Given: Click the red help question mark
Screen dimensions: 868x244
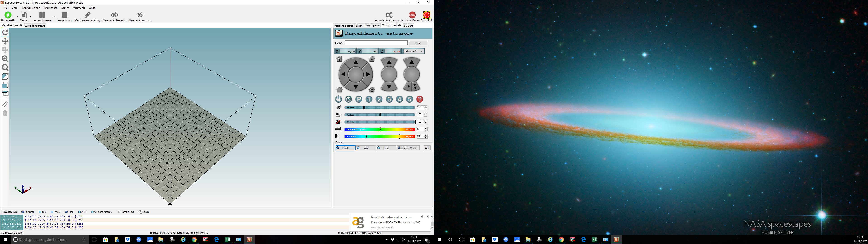Looking at the screenshot, I should (x=420, y=99).
